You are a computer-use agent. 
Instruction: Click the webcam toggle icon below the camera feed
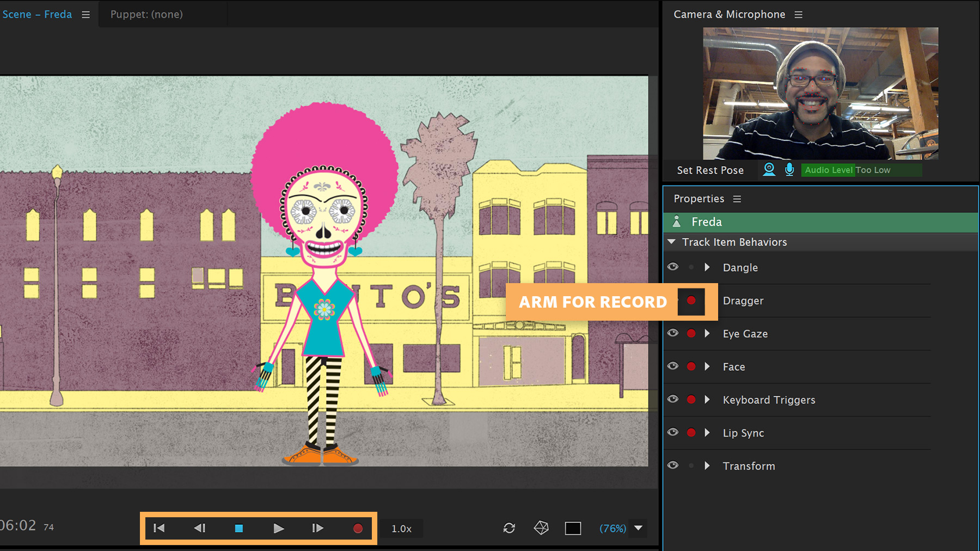[x=769, y=170]
